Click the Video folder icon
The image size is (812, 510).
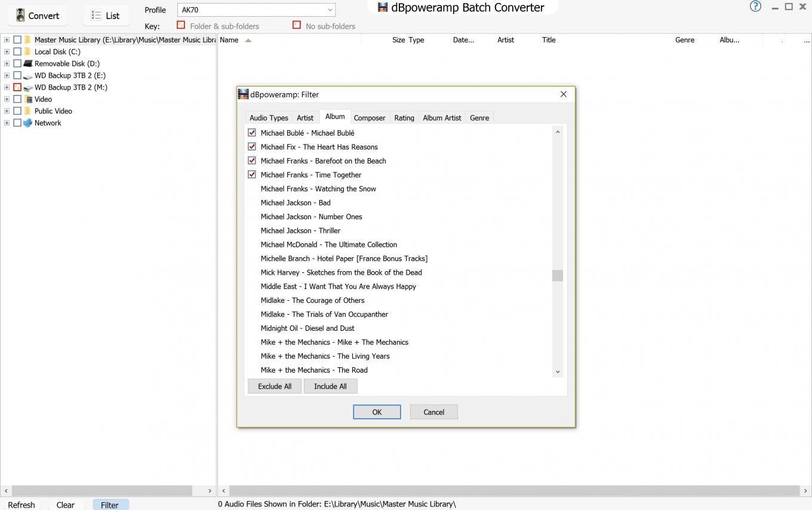(27, 99)
